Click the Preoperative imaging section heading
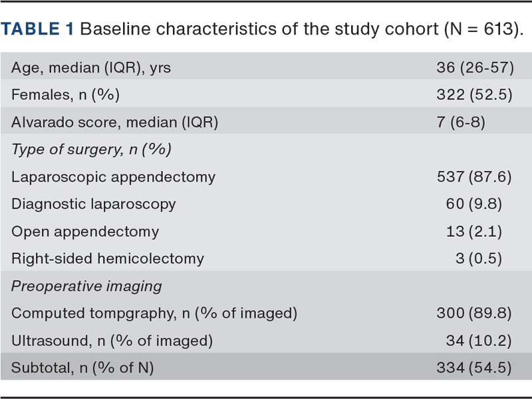Viewport: 532px width, 399px height. 86,286
